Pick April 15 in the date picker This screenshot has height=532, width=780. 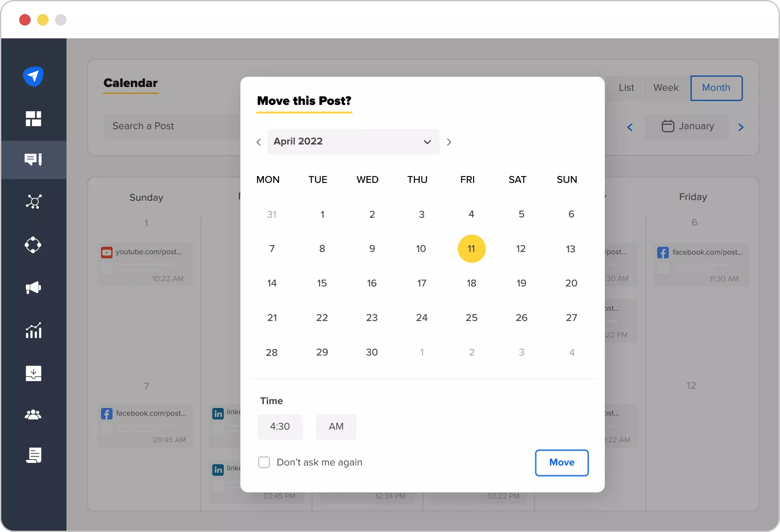[x=322, y=283]
